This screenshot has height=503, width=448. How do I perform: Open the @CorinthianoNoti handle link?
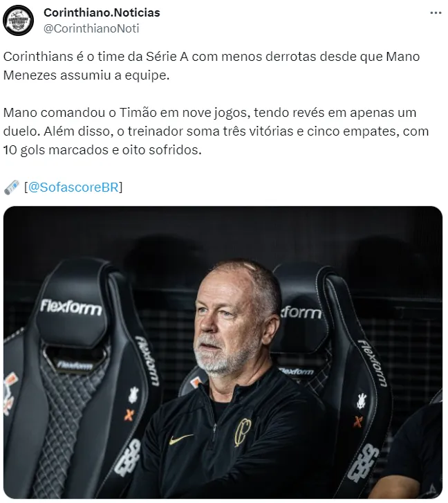tap(91, 28)
